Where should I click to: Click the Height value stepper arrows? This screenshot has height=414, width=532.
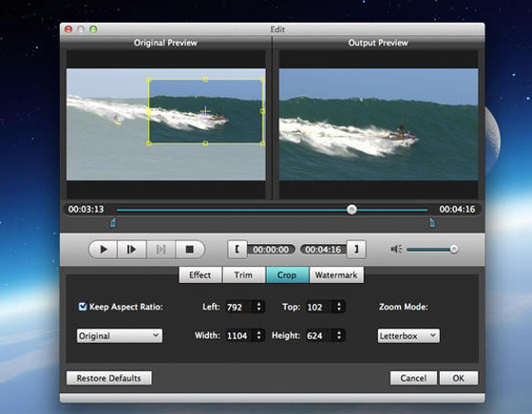[x=339, y=336]
